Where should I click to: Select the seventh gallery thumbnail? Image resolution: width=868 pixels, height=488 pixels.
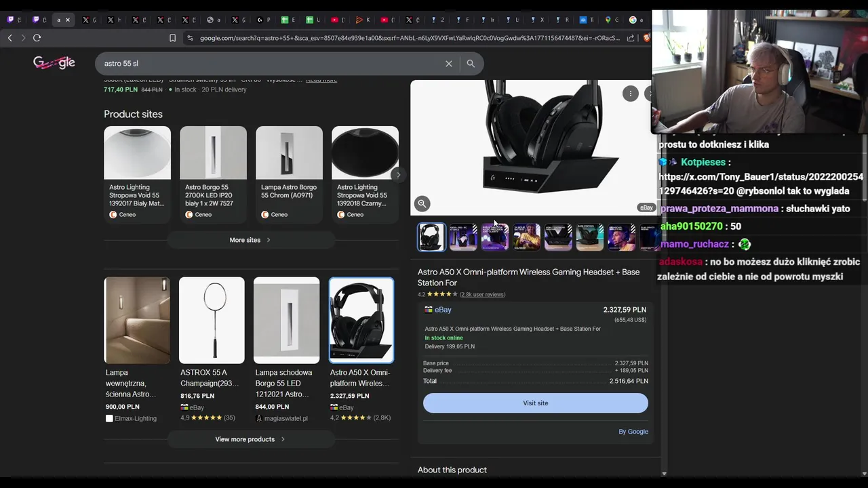coord(621,237)
